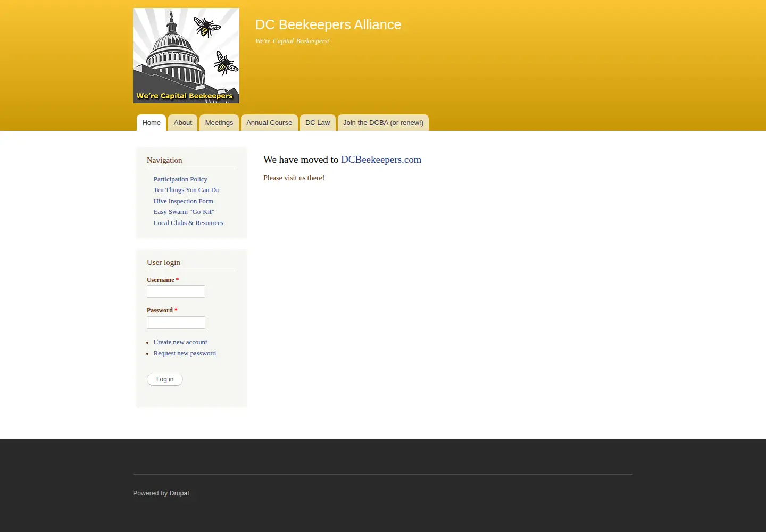Select the Annual Course tab

tap(269, 123)
